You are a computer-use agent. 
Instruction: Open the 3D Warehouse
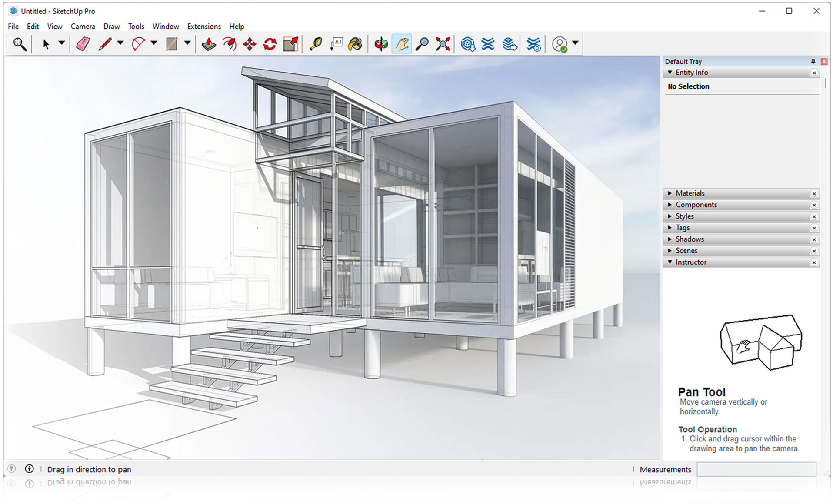tap(468, 43)
